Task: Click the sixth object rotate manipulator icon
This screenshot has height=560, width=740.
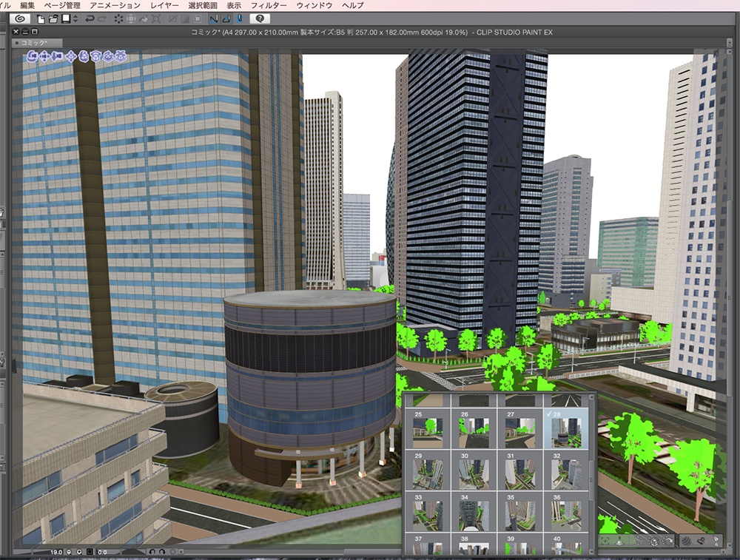Action: [x=95, y=57]
